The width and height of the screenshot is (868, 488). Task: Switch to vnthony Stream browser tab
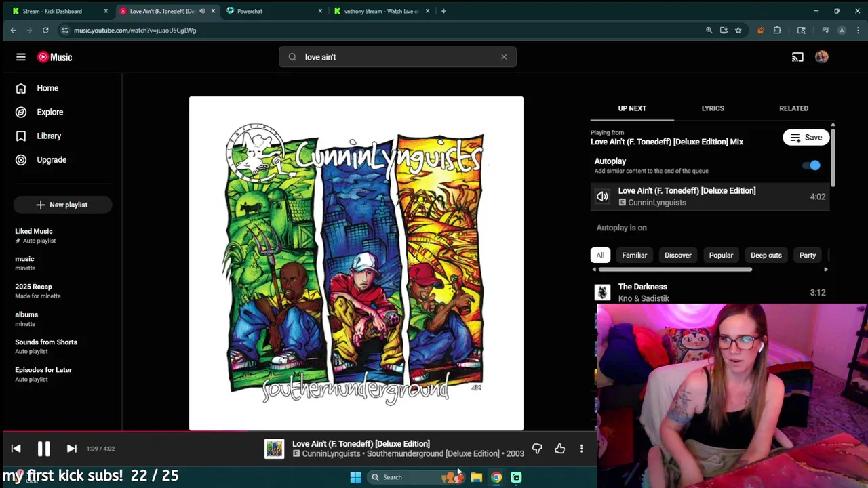380,11
